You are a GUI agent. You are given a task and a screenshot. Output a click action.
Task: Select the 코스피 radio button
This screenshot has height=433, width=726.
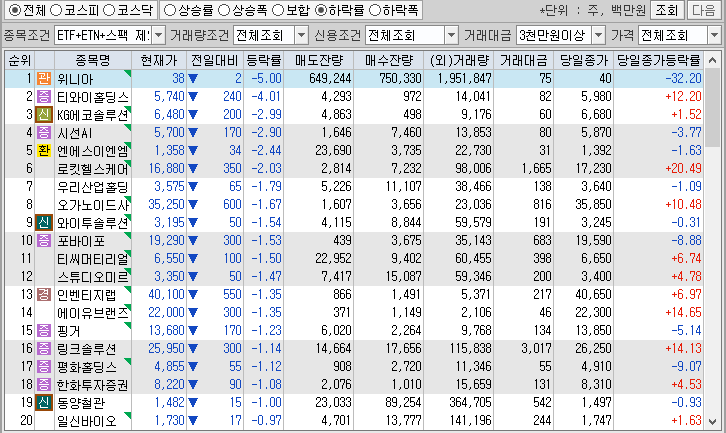(56, 10)
